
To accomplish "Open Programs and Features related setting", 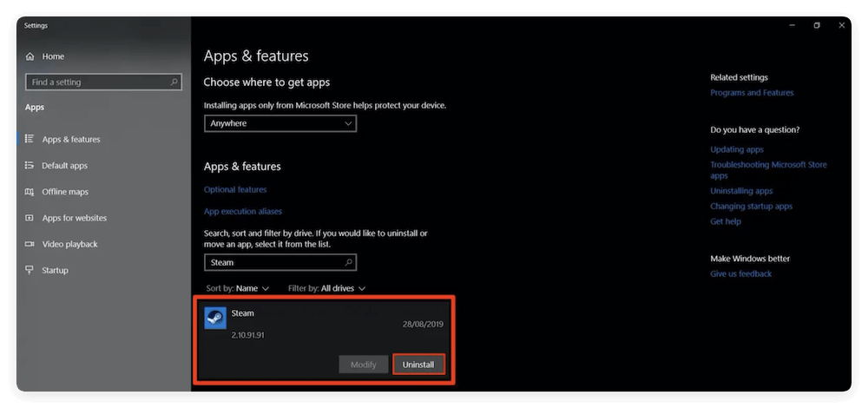I will coord(752,93).
